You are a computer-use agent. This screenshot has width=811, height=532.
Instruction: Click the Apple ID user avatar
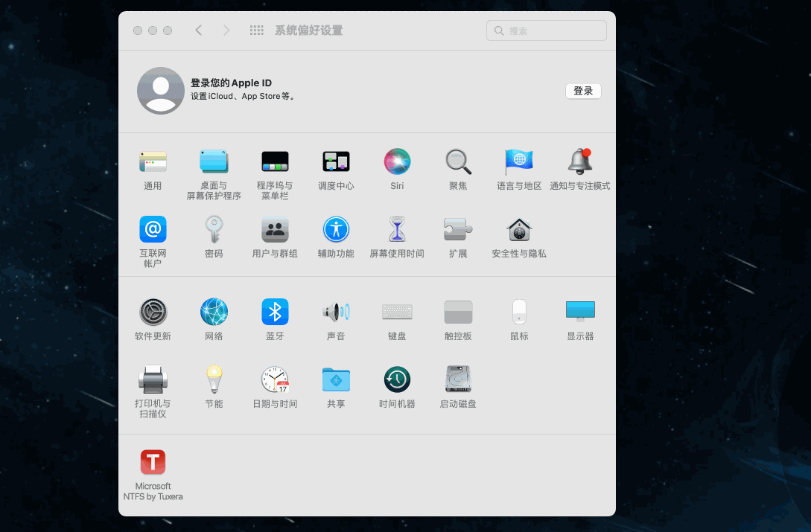coord(161,91)
